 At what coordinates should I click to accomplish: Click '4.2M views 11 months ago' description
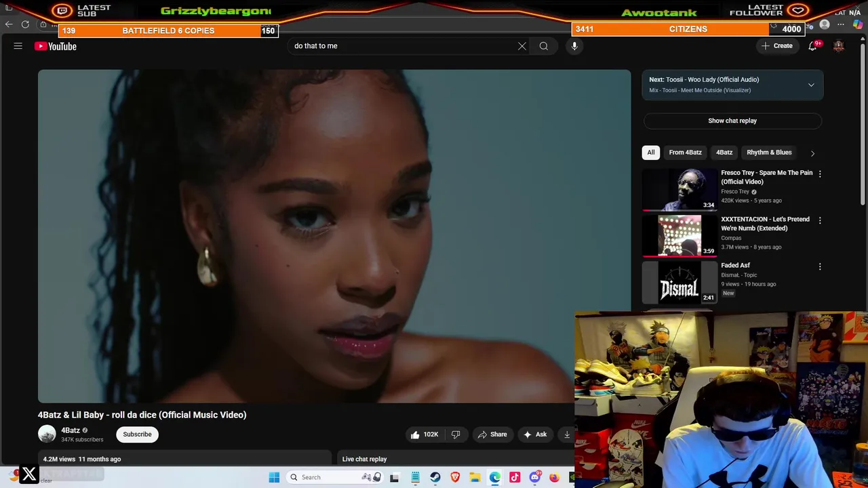pyautogui.click(x=82, y=459)
